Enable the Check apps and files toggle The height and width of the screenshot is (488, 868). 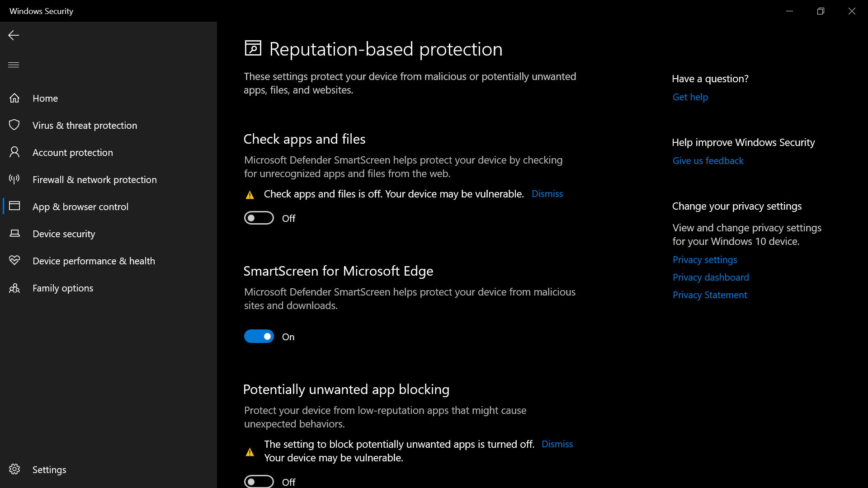click(x=259, y=218)
